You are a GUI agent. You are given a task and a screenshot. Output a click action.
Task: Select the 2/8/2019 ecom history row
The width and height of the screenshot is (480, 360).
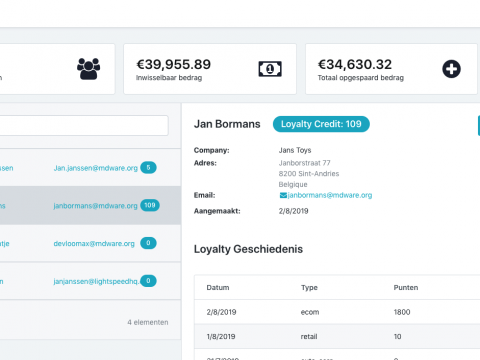(337, 312)
